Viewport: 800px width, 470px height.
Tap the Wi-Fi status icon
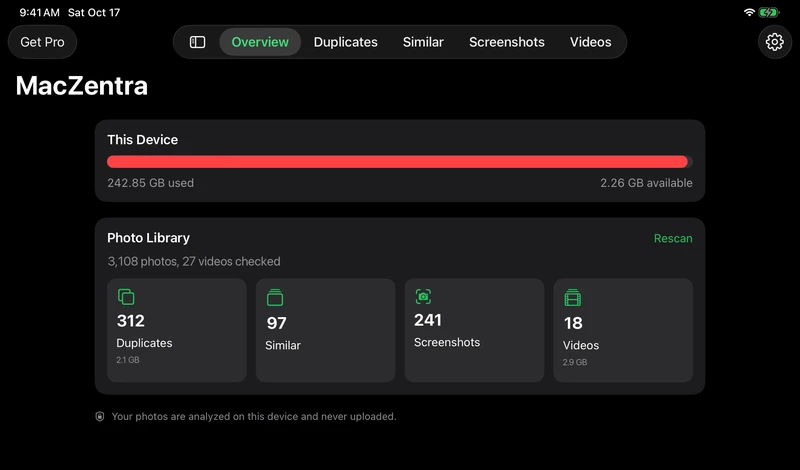[x=749, y=12]
